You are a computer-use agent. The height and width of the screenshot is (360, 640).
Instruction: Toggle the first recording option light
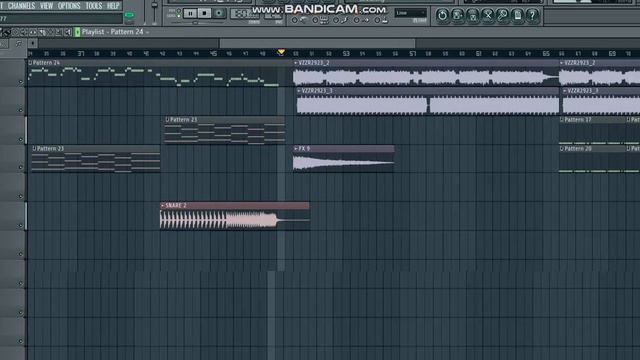pos(294,20)
